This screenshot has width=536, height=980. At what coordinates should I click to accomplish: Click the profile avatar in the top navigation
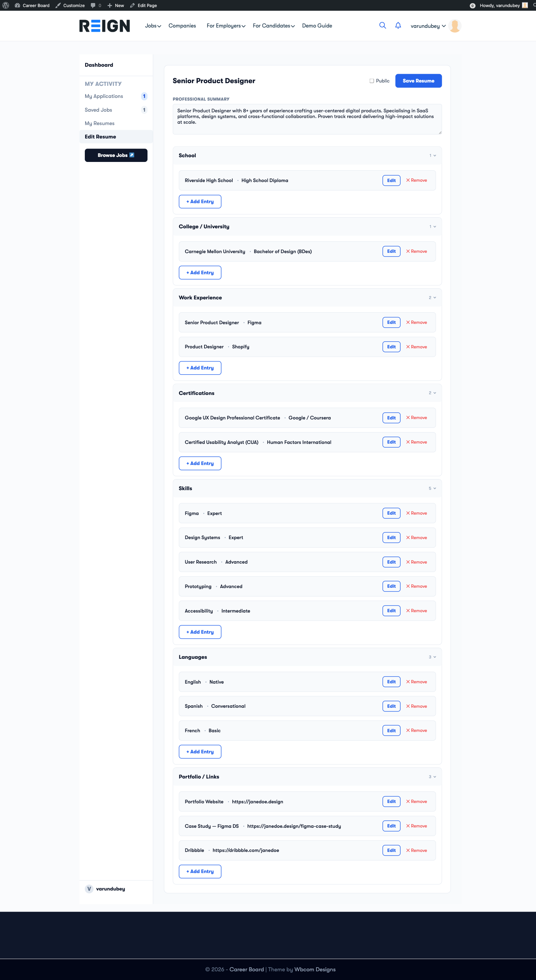click(455, 25)
